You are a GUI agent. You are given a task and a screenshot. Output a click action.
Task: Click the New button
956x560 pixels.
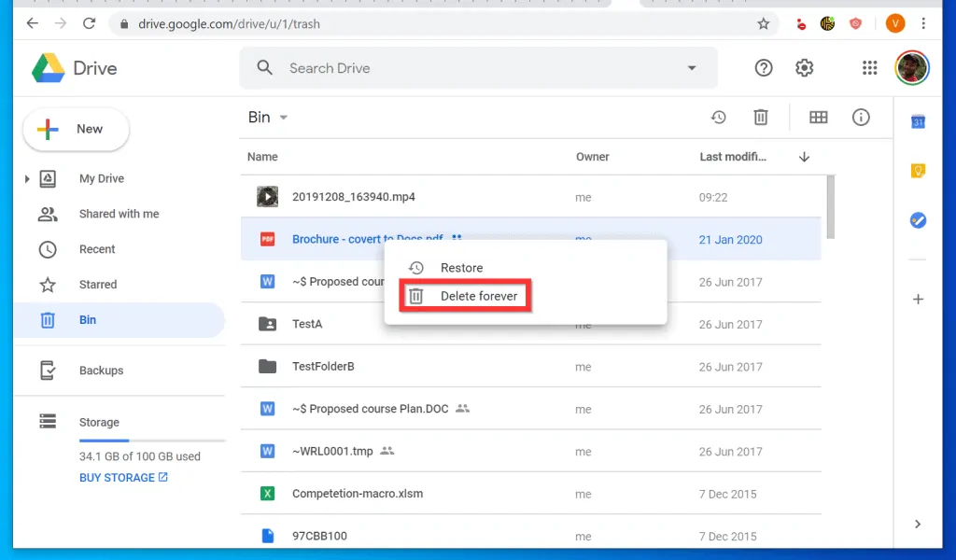click(76, 130)
